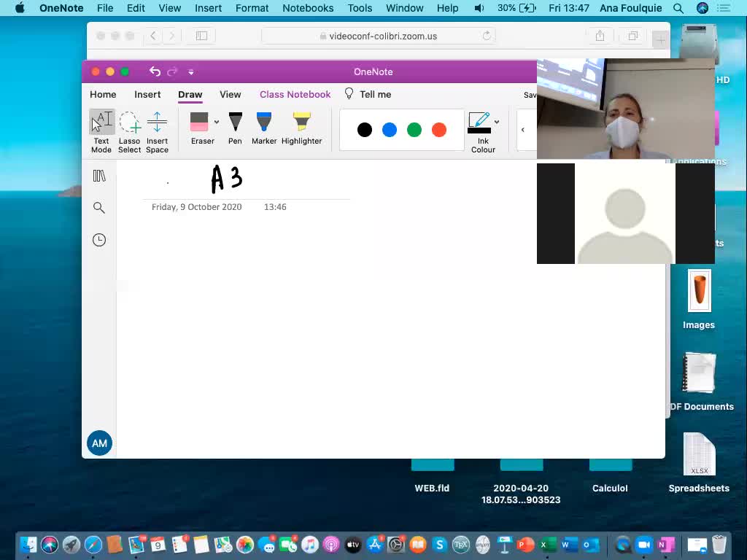
Task: Open Spotlight search in the menu bar
Action: pos(678,8)
